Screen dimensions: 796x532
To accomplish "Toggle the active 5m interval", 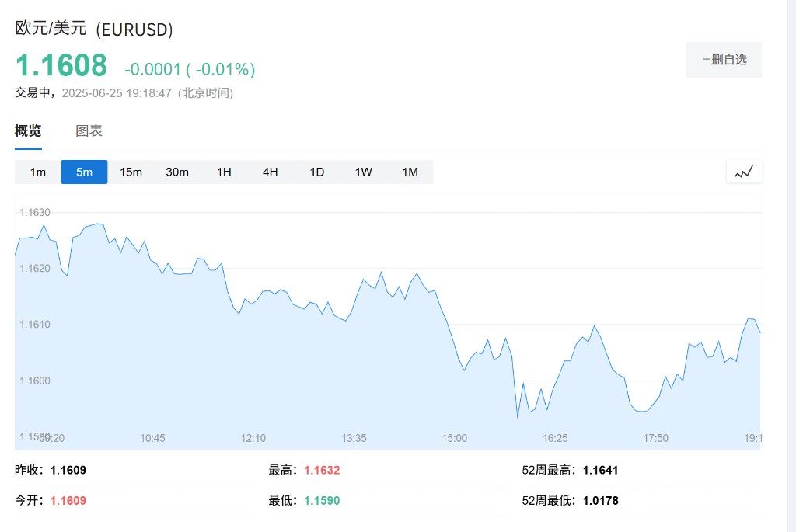I will coord(84,172).
